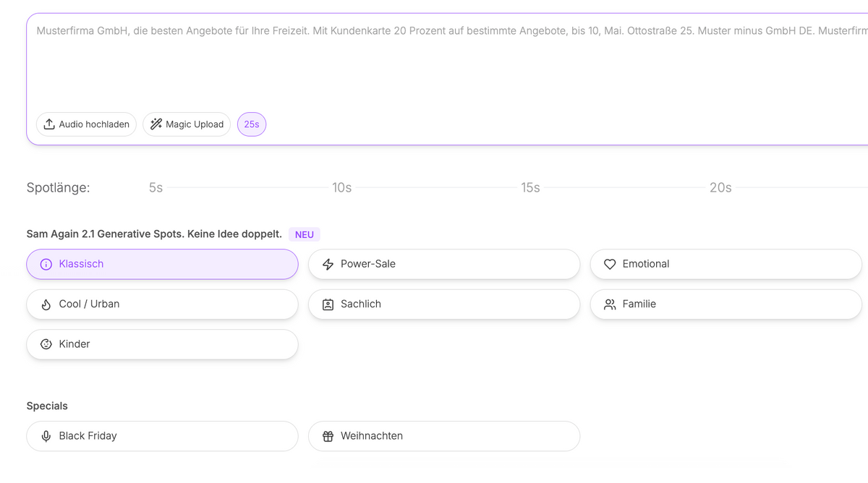Click the smiley face icon on Kinder

pos(46,345)
